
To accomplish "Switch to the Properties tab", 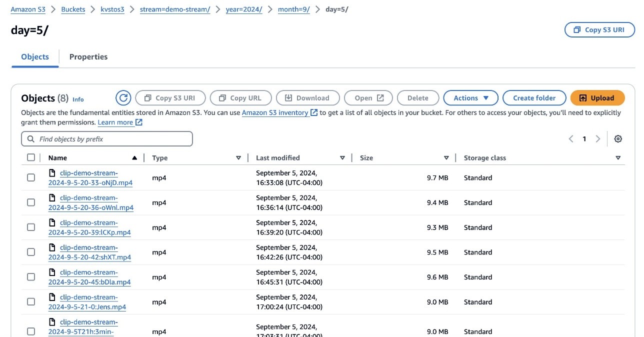I will pos(88,57).
